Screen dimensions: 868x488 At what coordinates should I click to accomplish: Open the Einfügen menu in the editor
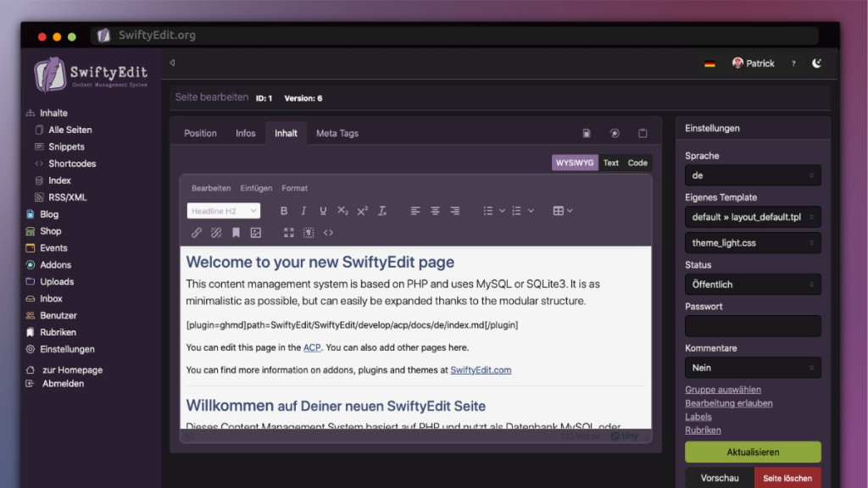pos(256,188)
